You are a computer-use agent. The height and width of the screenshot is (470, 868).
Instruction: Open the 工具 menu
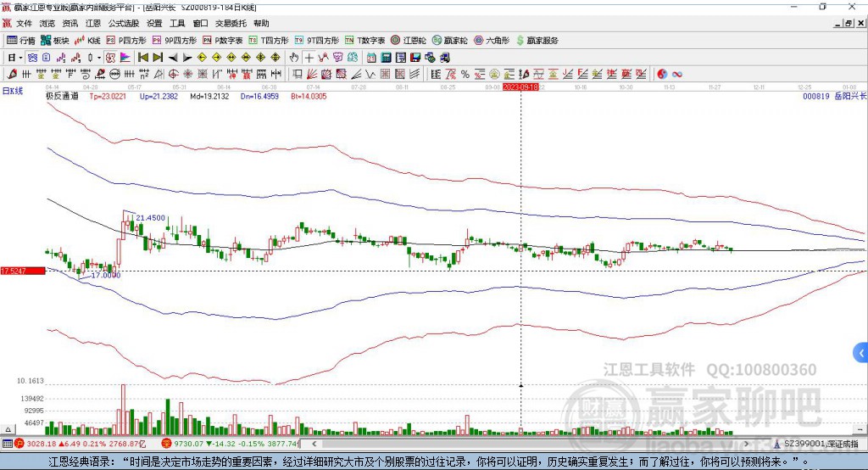[x=177, y=23]
